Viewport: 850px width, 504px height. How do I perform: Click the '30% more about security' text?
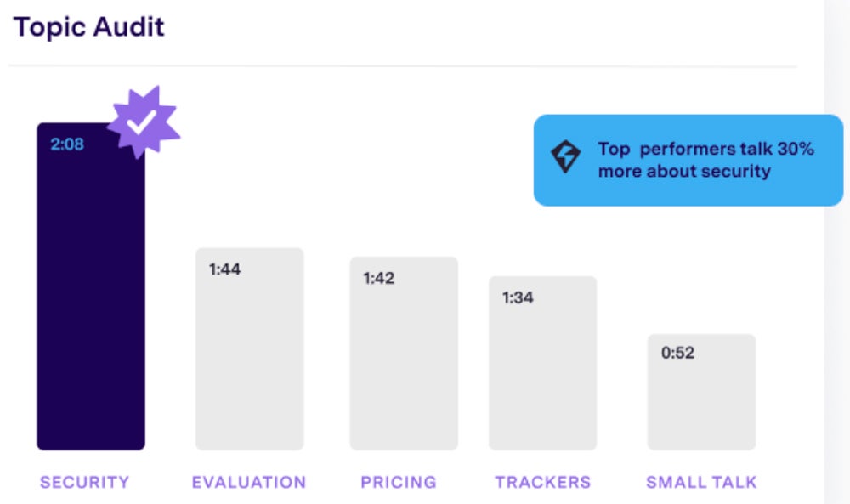coord(706,160)
